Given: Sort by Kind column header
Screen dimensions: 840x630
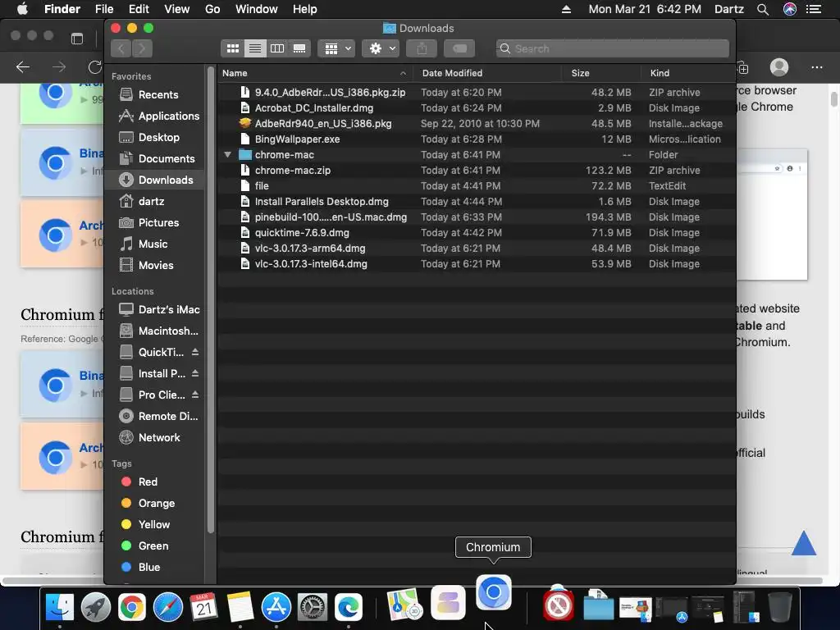Looking at the screenshot, I should [x=688, y=73].
